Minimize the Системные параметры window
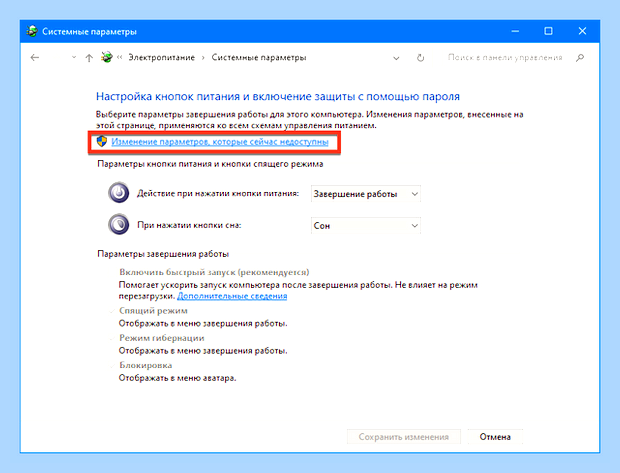 point(515,31)
